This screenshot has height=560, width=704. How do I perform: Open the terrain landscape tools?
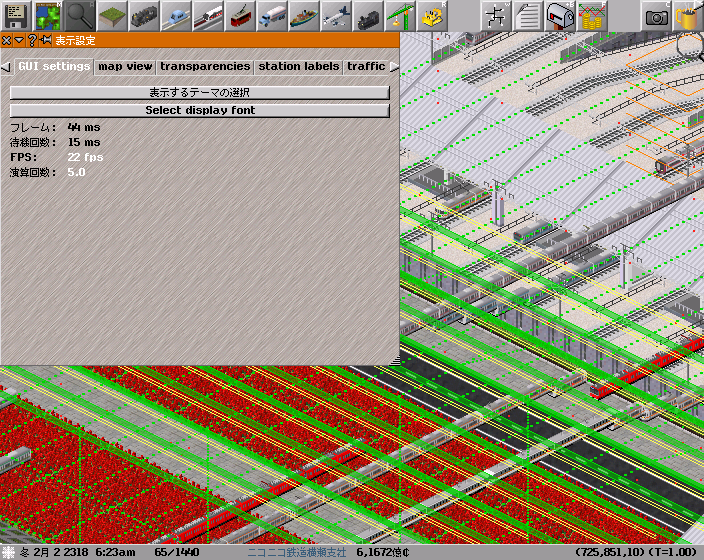(x=112, y=16)
